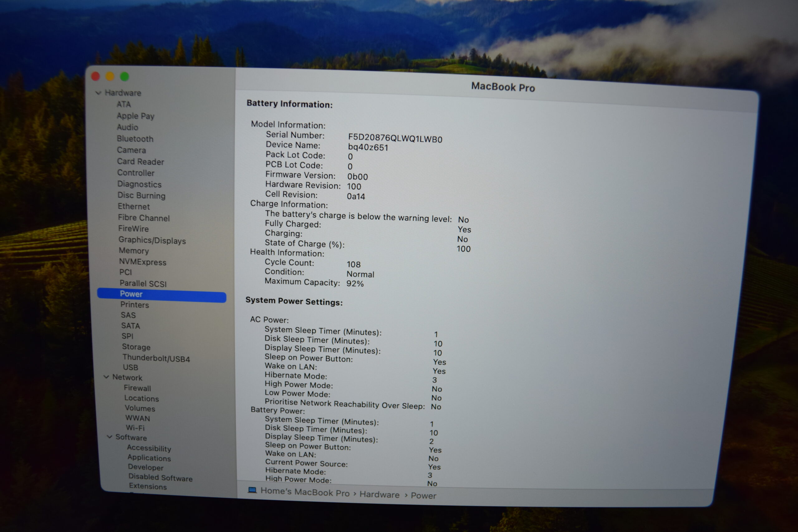Select Volumes under Network

[x=140, y=408]
